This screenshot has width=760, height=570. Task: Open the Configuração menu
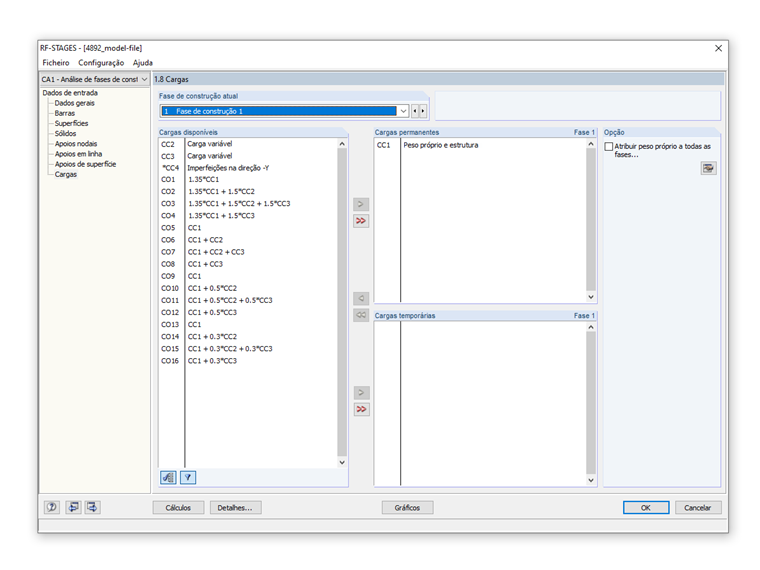[x=101, y=63]
